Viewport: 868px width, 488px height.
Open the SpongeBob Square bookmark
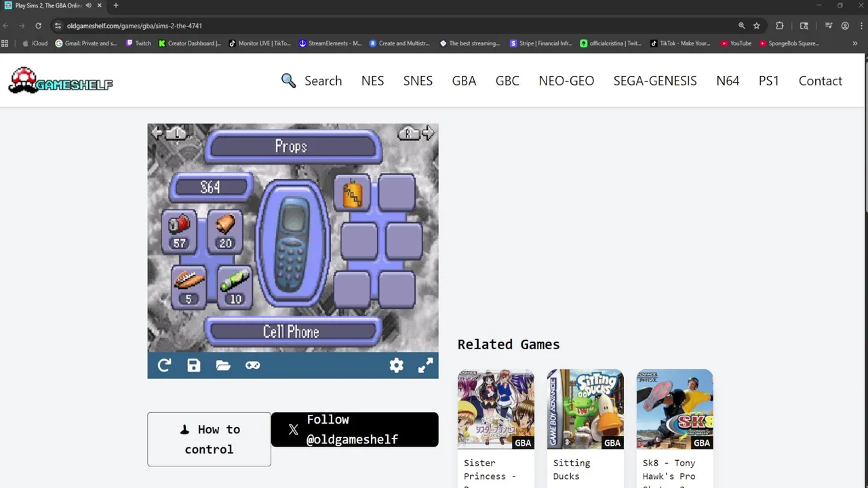tap(789, 43)
